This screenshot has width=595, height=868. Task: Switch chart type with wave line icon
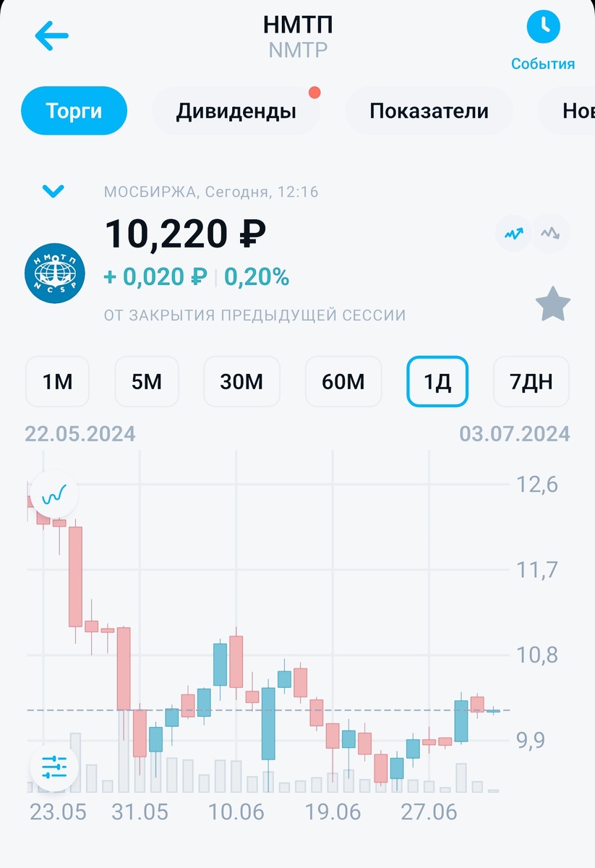tap(54, 494)
